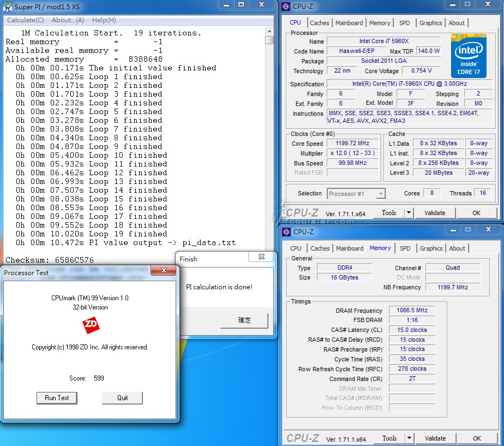Click the CAS# Latency value 15.0 clocks

[412, 330]
